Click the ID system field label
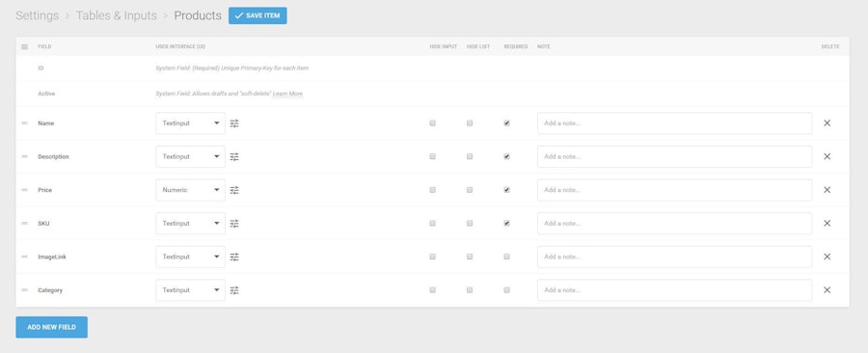Image resolution: width=868 pixels, height=353 pixels. click(x=41, y=68)
